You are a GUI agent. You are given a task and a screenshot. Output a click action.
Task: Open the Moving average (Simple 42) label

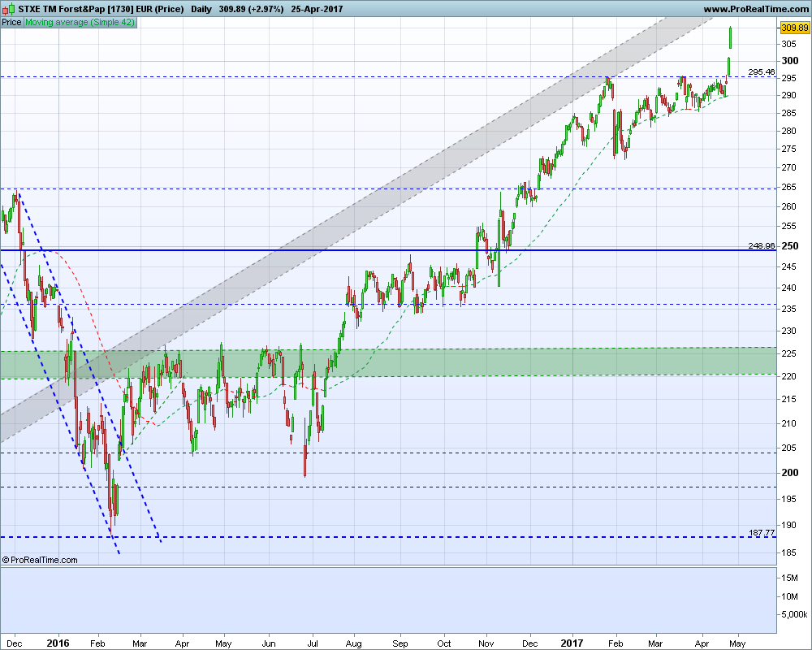coord(80,22)
